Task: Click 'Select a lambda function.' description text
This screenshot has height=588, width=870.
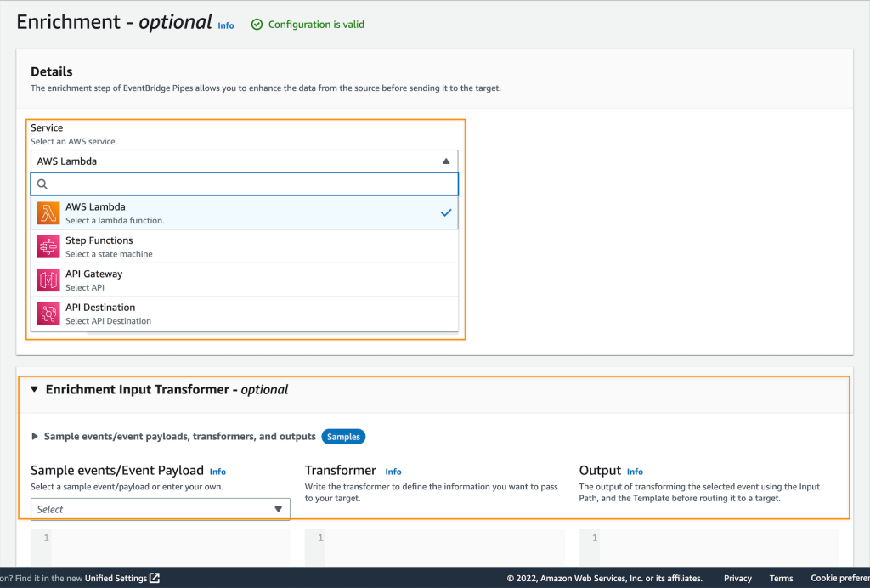Action: [115, 220]
